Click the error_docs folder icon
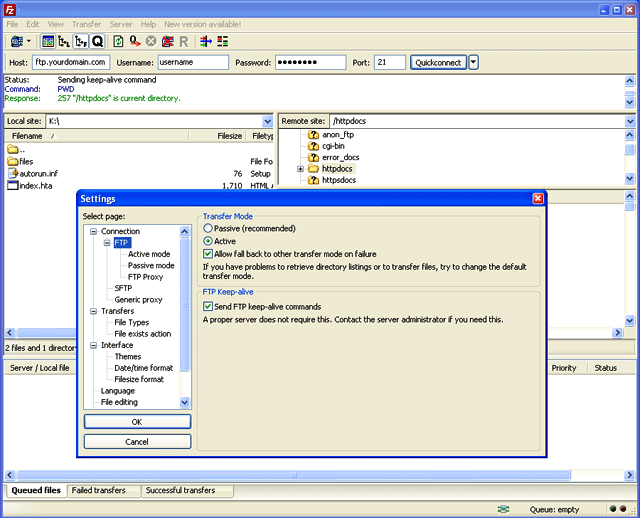 tap(313, 158)
